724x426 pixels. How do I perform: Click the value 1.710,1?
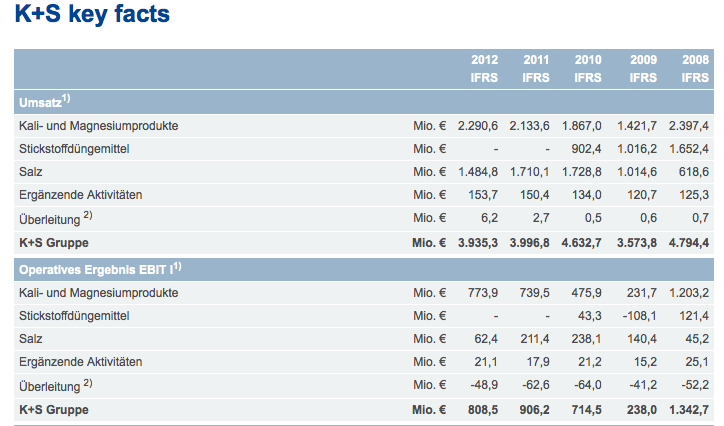click(x=530, y=172)
